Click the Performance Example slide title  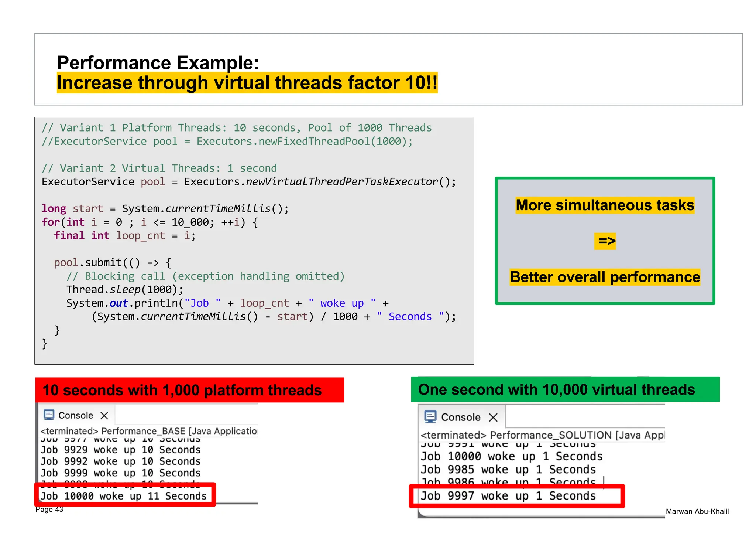[158, 63]
